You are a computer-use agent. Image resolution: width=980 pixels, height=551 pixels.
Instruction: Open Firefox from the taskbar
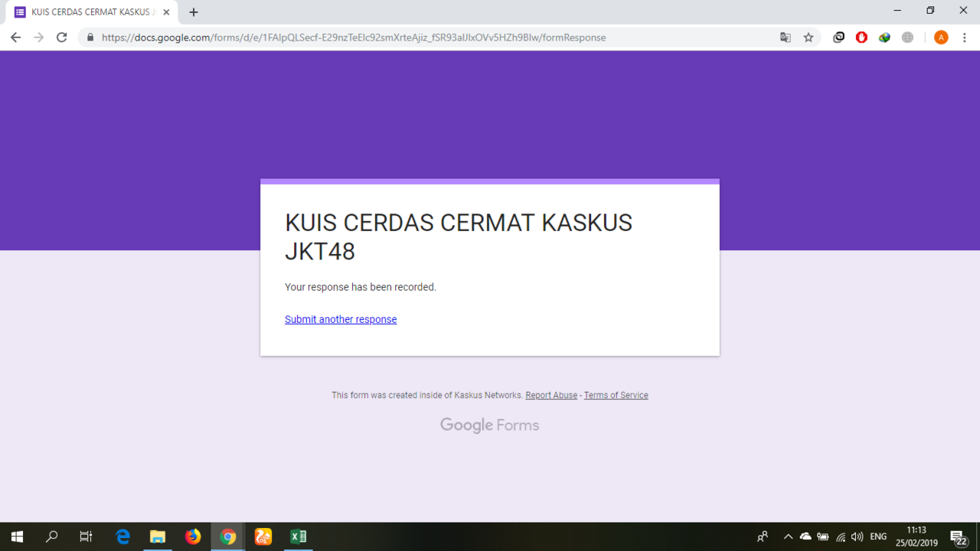point(193,536)
